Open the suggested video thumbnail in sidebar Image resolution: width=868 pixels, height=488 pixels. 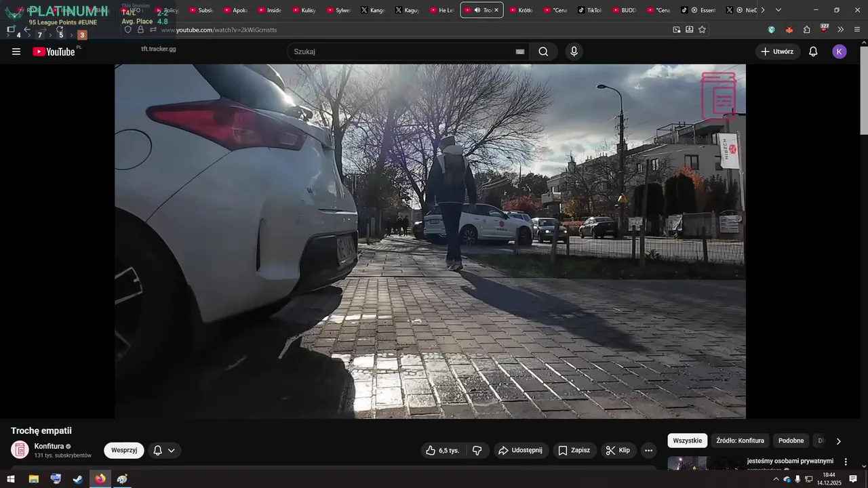705,463
